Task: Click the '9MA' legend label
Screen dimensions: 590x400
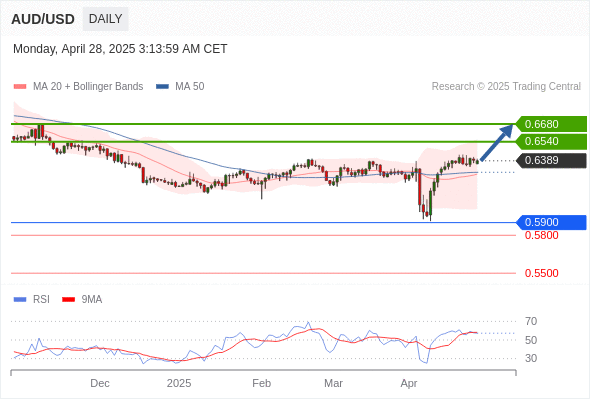Action: pos(92,300)
